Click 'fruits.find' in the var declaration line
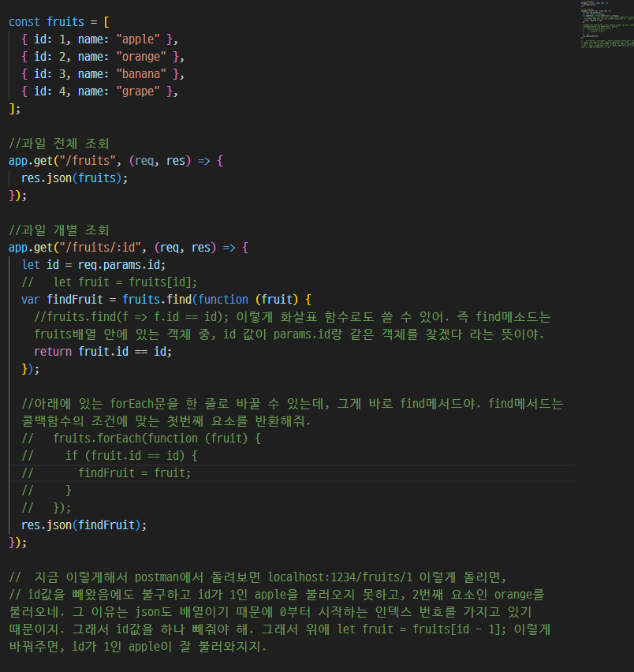Image resolution: width=634 pixels, height=672 pixels. (157, 300)
